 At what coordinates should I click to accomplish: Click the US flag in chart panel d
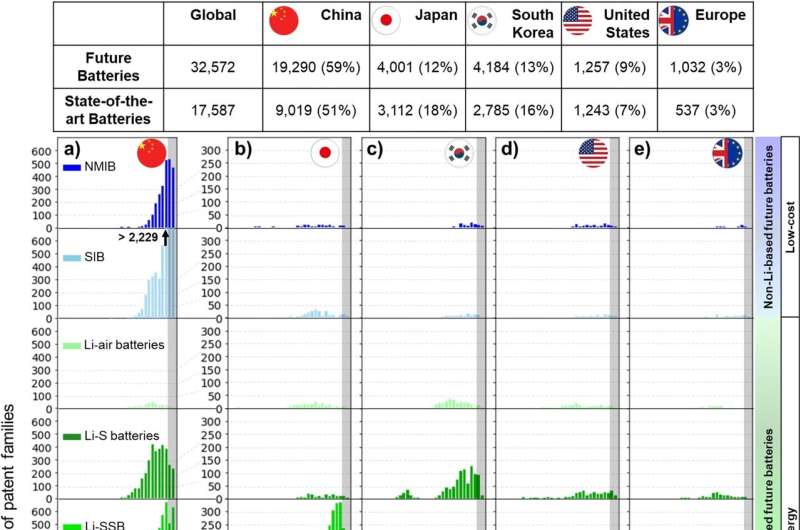[x=594, y=154]
